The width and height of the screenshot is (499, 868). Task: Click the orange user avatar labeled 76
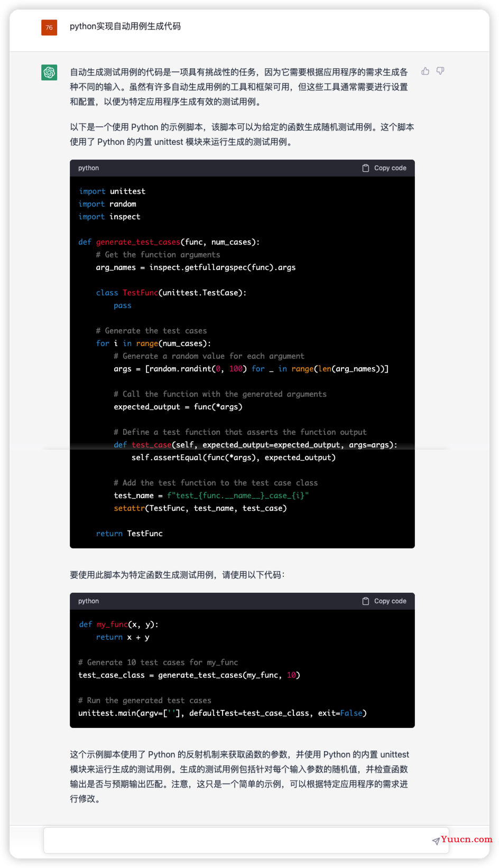click(49, 27)
